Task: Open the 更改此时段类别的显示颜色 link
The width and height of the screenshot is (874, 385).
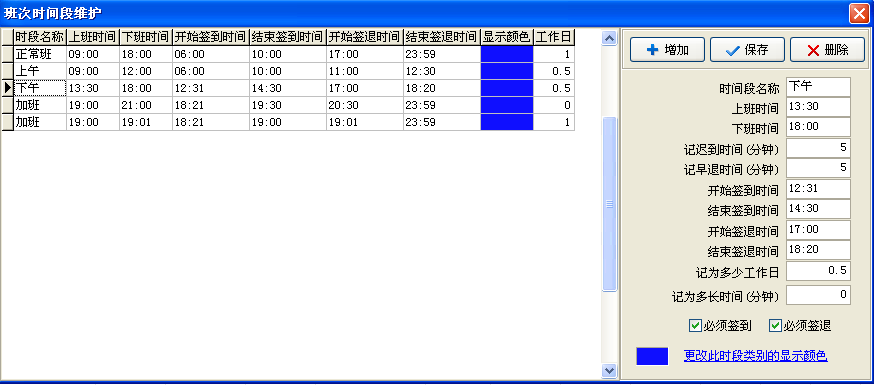Action: click(755, 355)
